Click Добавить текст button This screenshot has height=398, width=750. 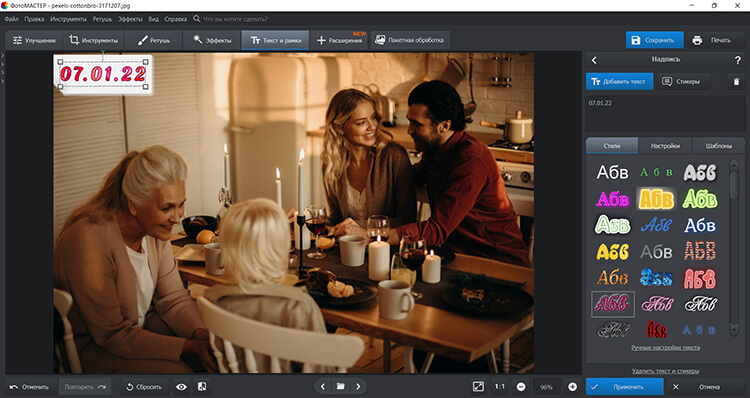619,81
